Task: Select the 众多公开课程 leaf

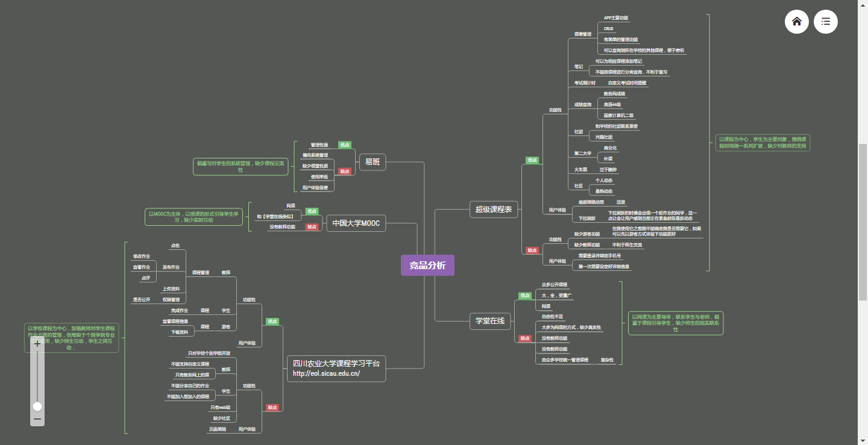Action: 555,284
